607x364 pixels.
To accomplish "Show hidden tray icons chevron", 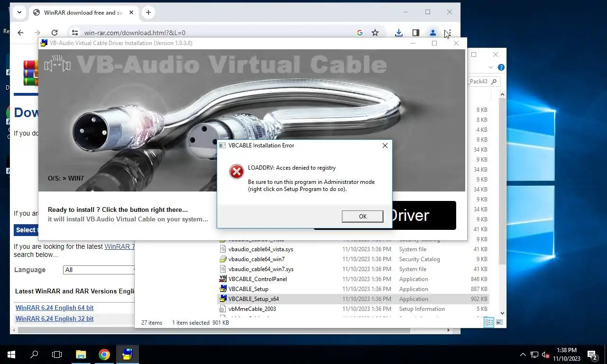I will point(523,355).
